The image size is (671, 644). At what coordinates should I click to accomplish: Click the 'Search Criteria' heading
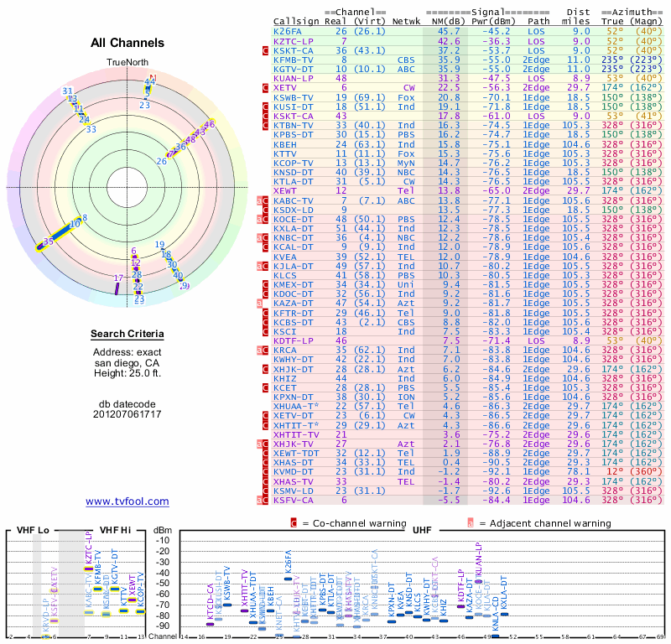click(127, 334)
